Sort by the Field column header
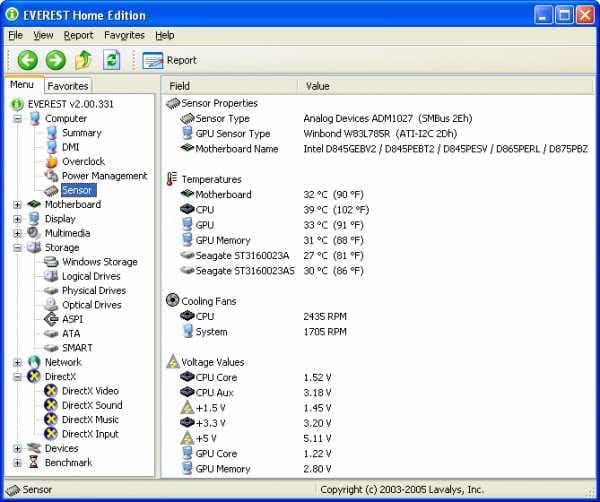Screen dimensions: 600x502 coord(229,86)
